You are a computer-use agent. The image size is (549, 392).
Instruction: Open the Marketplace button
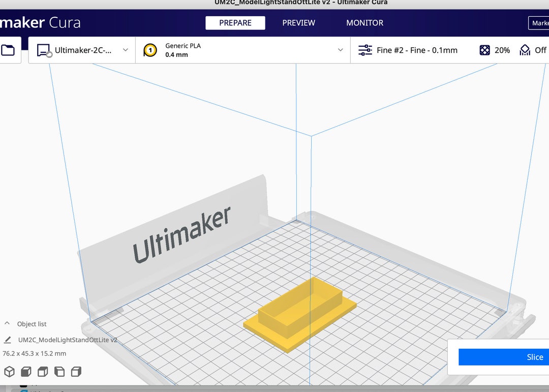click(540, 23)
